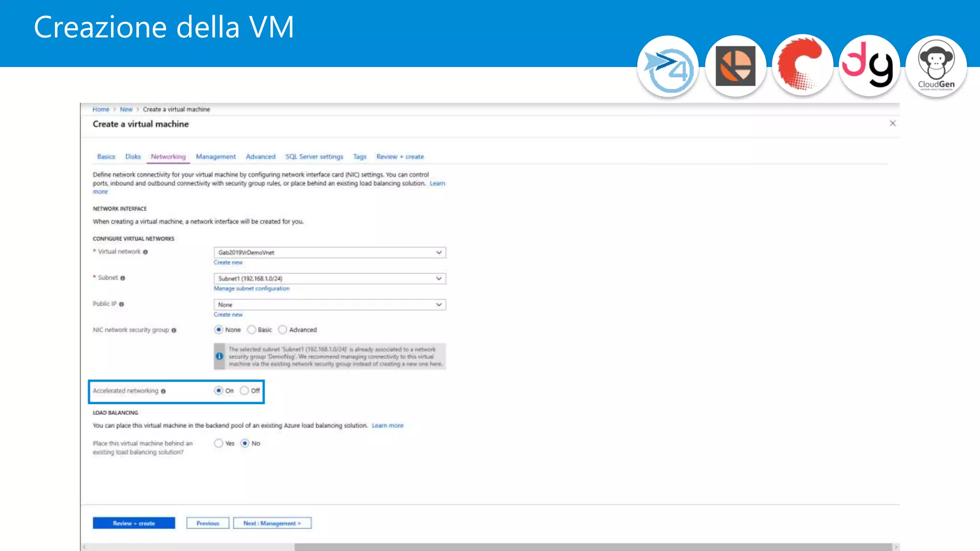Expand the Subnet dropdown
Image resolution: width=980 pixels, height=551 pixels.
coord(330,278)
